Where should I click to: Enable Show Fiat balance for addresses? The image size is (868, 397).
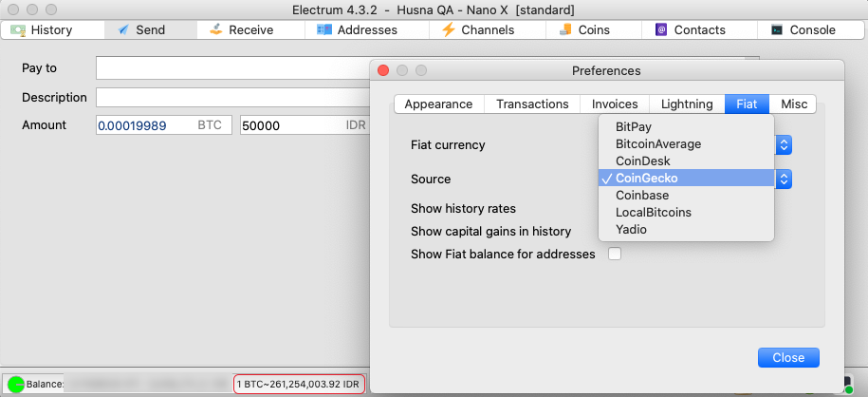click(x=615, y=254)
